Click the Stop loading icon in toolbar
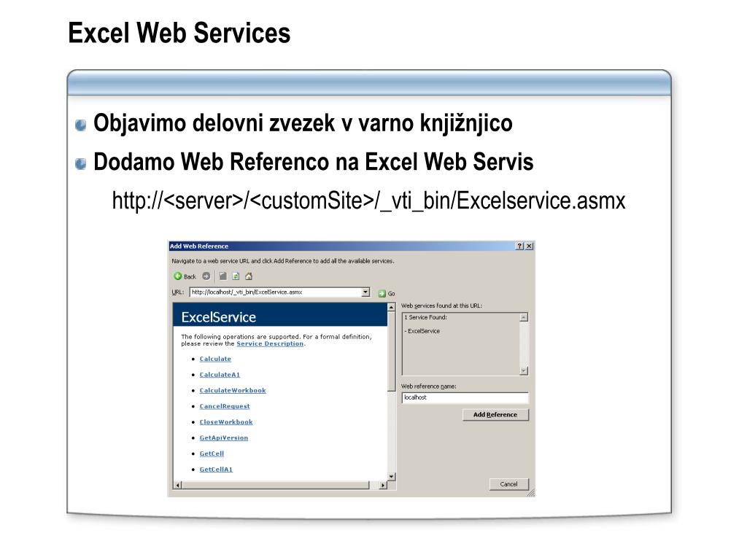 [222, 276]
